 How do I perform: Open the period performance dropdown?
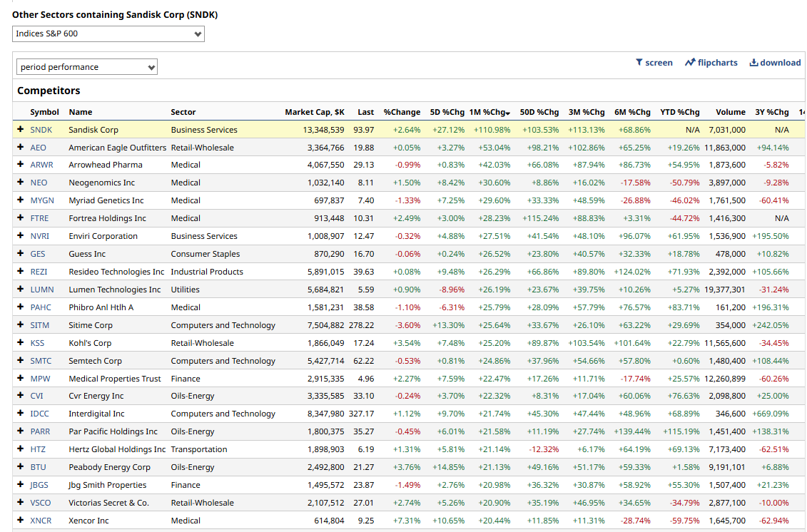[x=87, y=67]
